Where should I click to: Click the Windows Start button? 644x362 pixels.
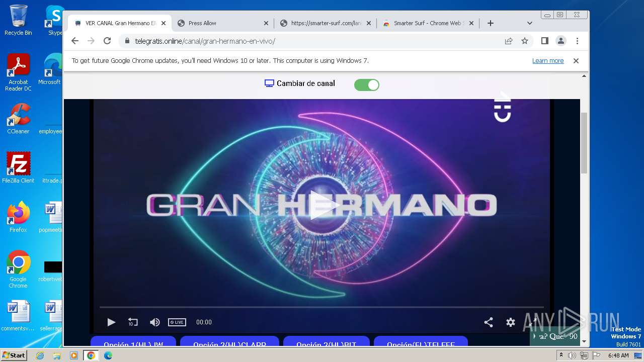coord(14,355)
